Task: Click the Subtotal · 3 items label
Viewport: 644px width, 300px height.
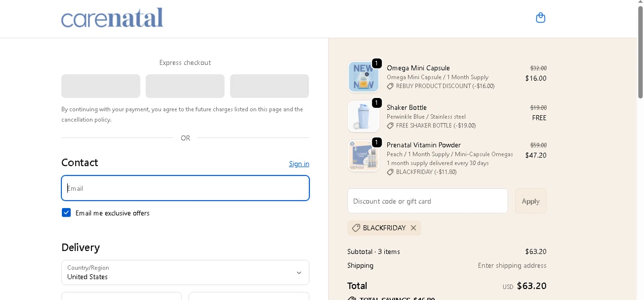Action: [x=374, y=252]
